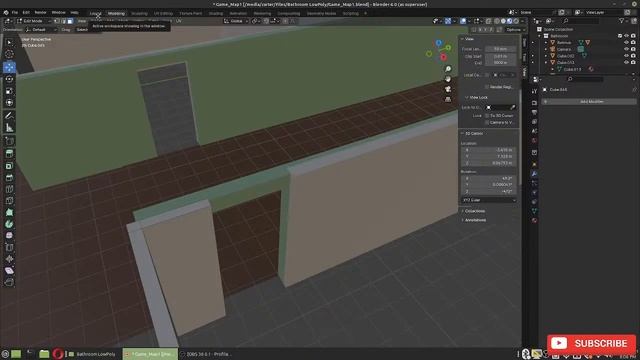Open the Modifiers wrench properties tab

click(534, 174)
